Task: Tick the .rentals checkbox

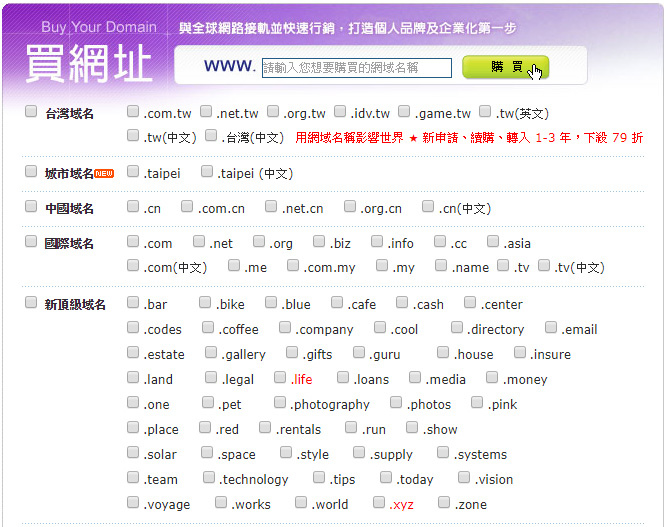Action: (x=265, y=428)
